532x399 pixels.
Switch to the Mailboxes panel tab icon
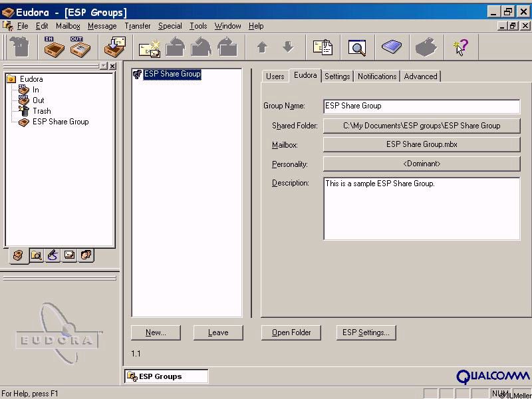coord(19,255)
